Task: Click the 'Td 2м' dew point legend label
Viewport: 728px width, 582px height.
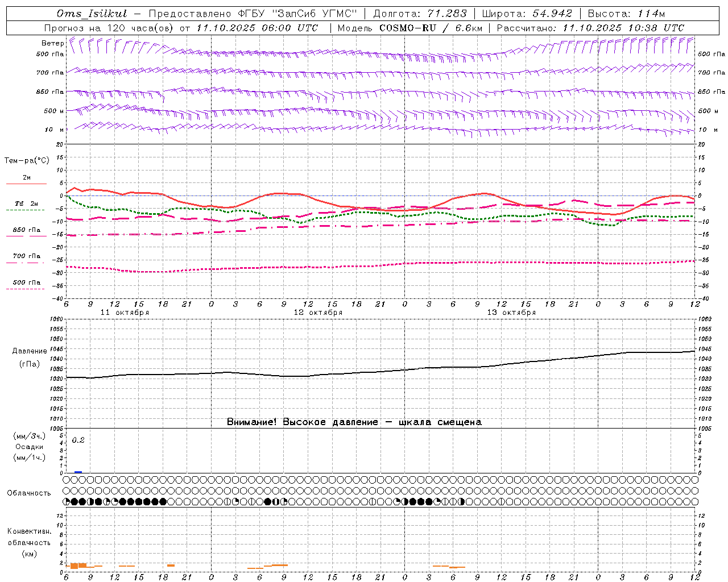Action: [x=27, y=203]
